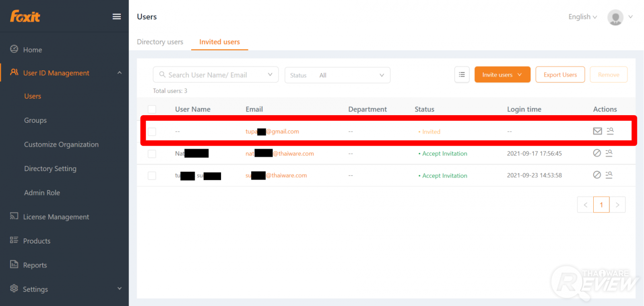View details of user logged in 2021-09-23

(609, 175)
